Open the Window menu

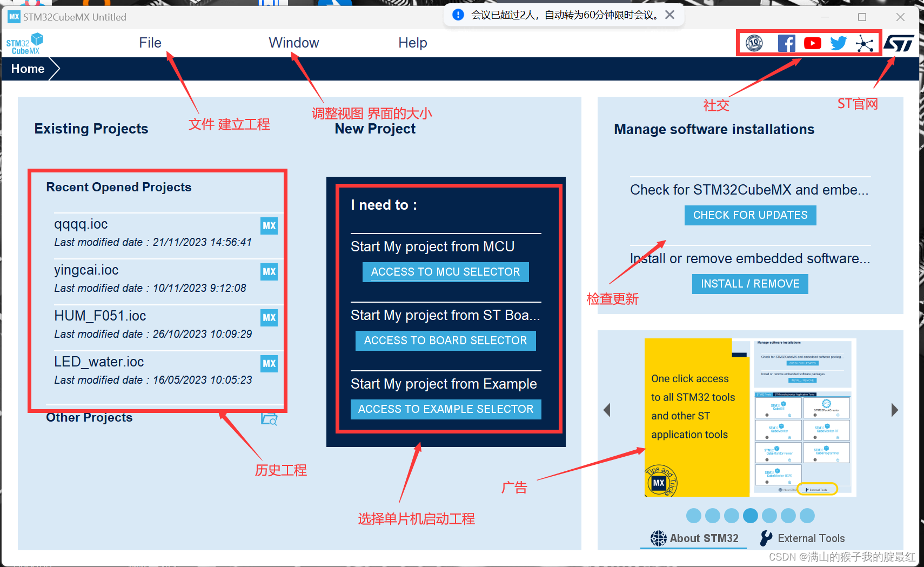pos(293,43)
